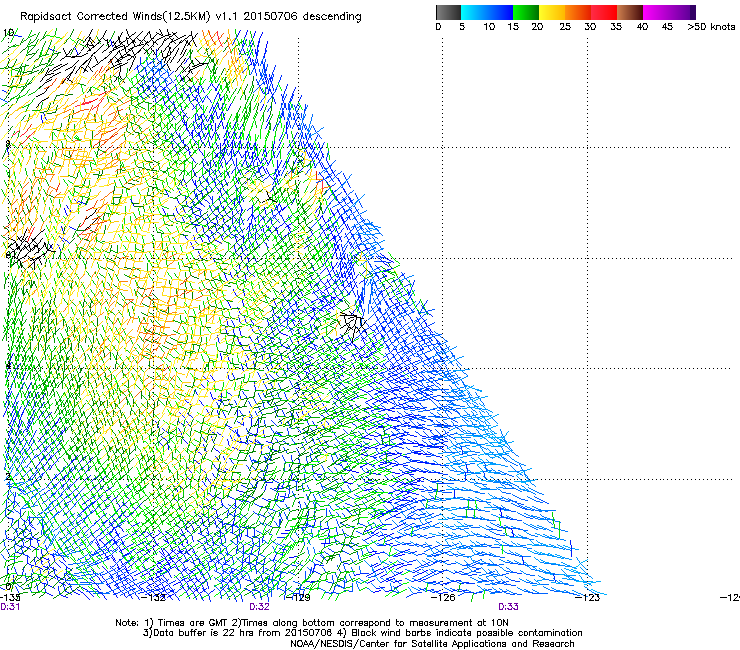The height and width of the screenshot is (650, 740).
Task: Click the "15" label under the color bar
Action: pos(513,27)
